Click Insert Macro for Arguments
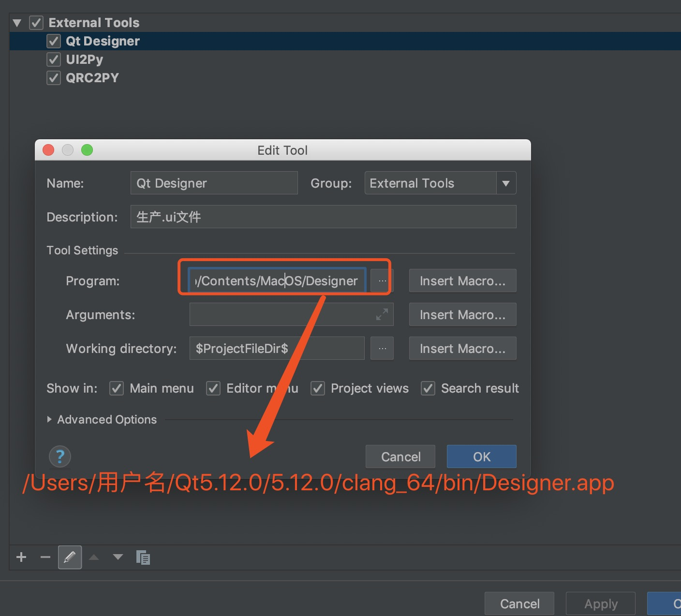The width and height of the screenshot is (681, 616). coord(462,315)
